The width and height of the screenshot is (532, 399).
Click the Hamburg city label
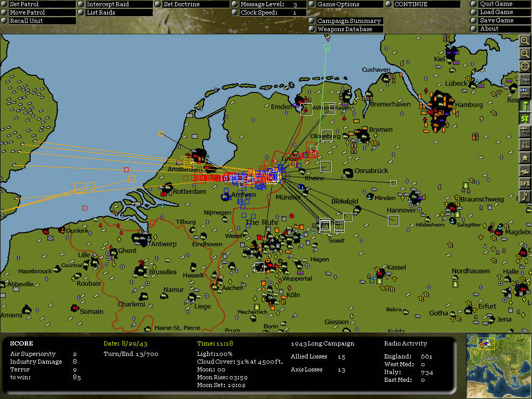coord(469,104)
